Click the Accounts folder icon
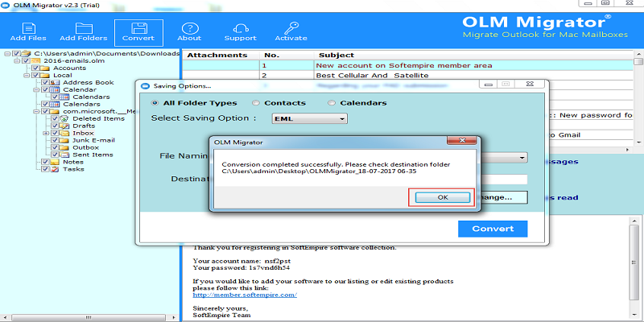 coord(45,68)
